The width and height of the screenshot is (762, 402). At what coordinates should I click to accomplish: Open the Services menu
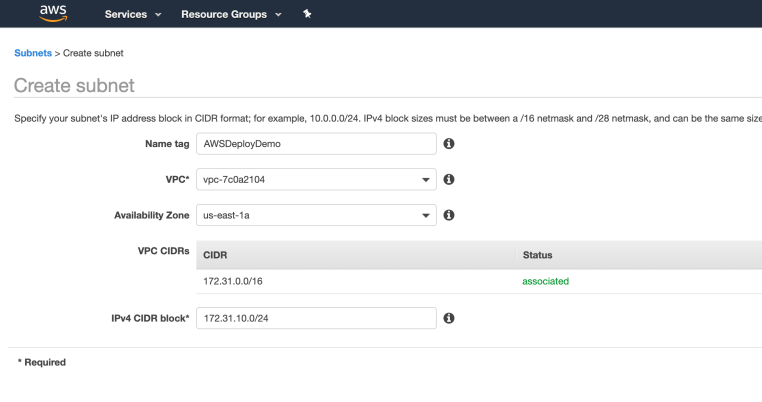tap(126, 15)
